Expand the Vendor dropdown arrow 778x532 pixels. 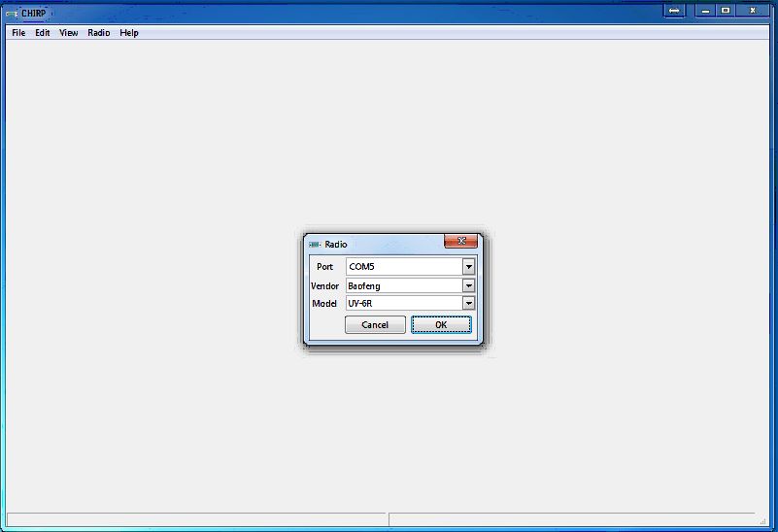(468, 285)
